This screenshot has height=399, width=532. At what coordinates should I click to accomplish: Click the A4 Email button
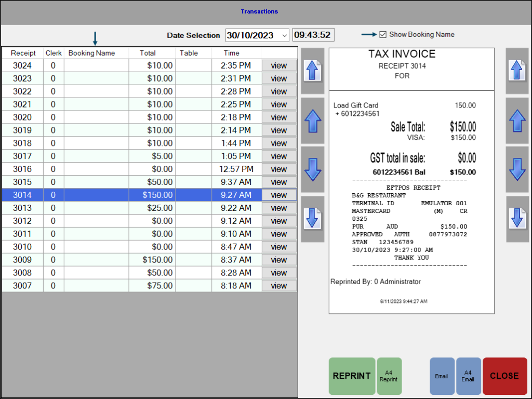[468, 376]
